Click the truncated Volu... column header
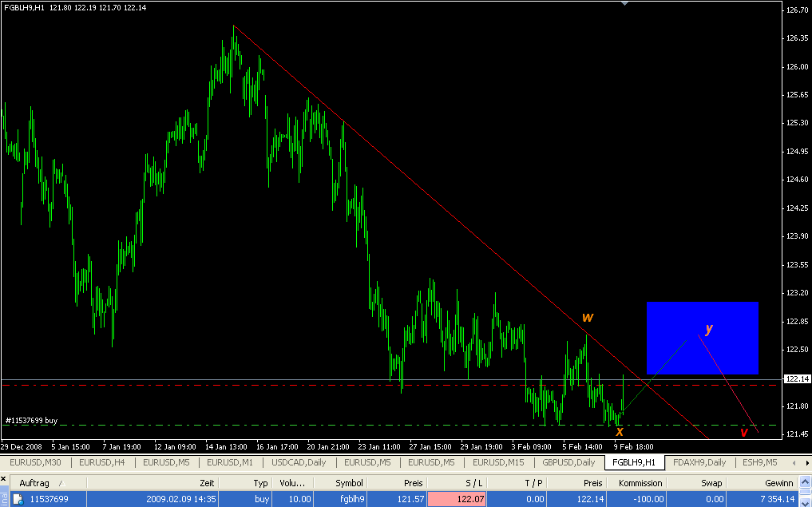This screenshot has width=812, height=507. pos(292,483)
